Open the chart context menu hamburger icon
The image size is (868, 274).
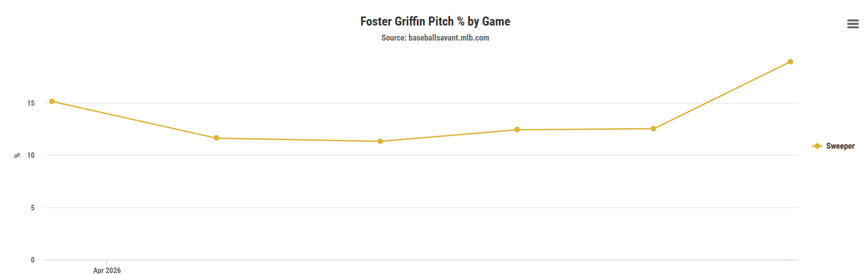(x=852, y=24)
